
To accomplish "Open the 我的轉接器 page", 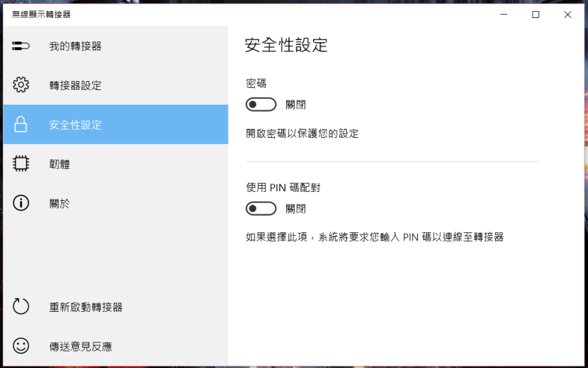I will pos(116,46).
